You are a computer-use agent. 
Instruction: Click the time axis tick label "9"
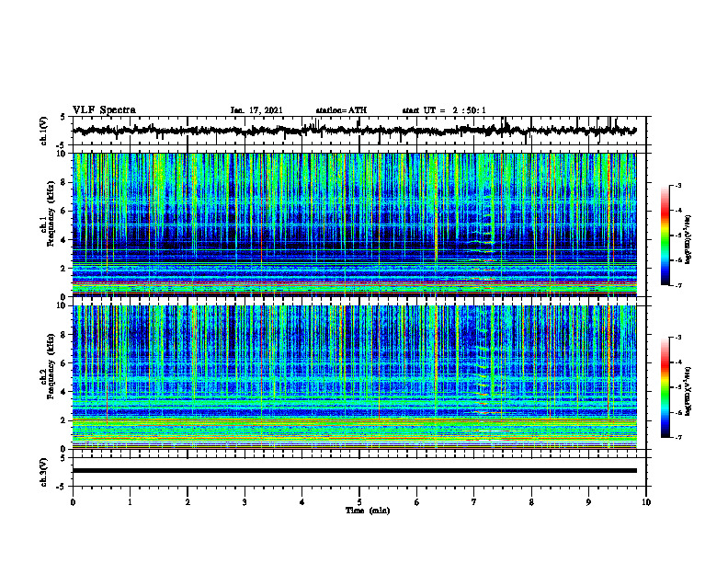(588, 502)
